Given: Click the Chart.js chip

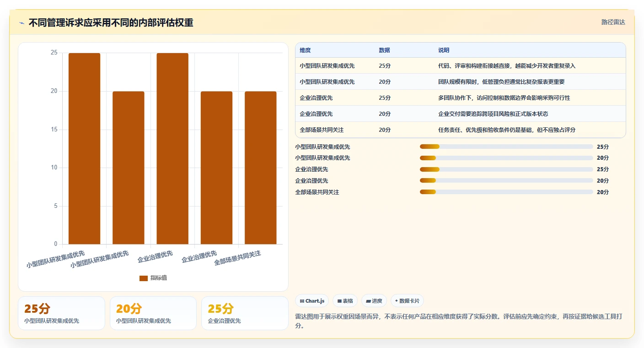Looking at the screenshot, I should pos(312,301).
